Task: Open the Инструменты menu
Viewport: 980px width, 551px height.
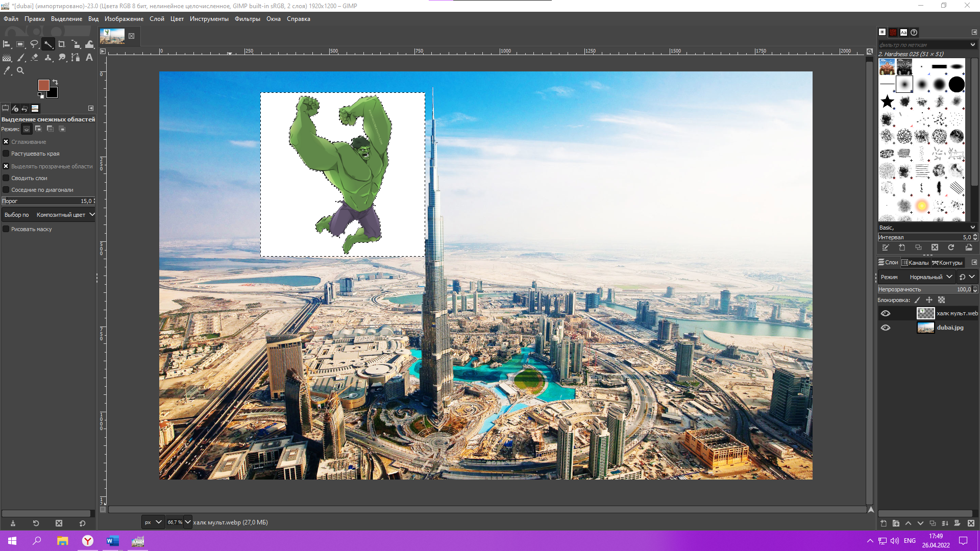Action: coord(209,19)
